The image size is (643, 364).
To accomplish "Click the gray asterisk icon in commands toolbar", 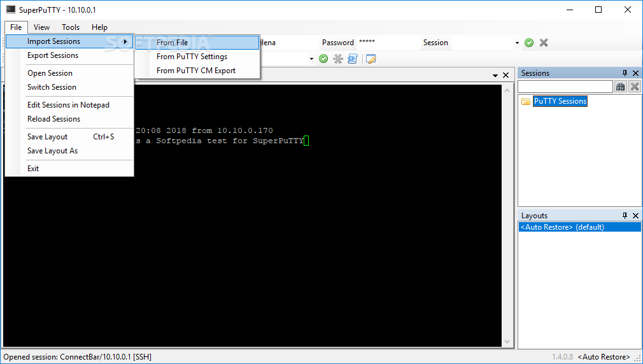I will [x=338, y=59].
